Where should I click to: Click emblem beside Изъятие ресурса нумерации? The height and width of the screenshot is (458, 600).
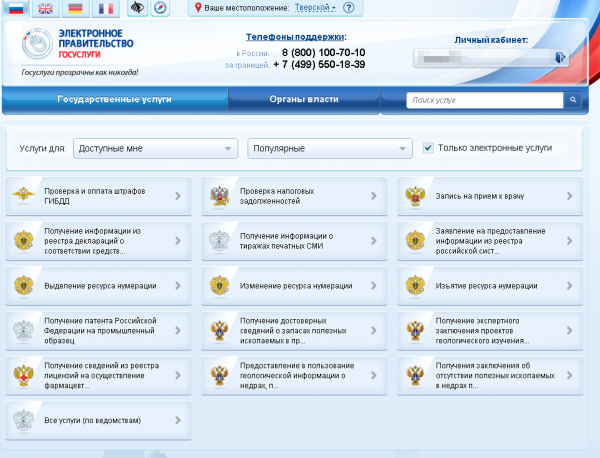click(x=415, y=285)
